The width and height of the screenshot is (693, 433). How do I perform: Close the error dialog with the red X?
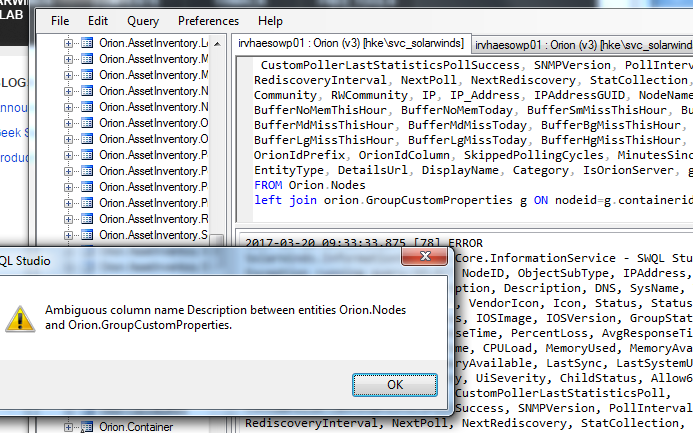425,256
